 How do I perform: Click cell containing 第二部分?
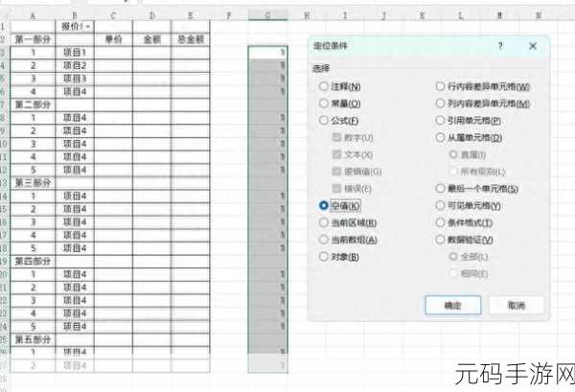tap(33, 104)
